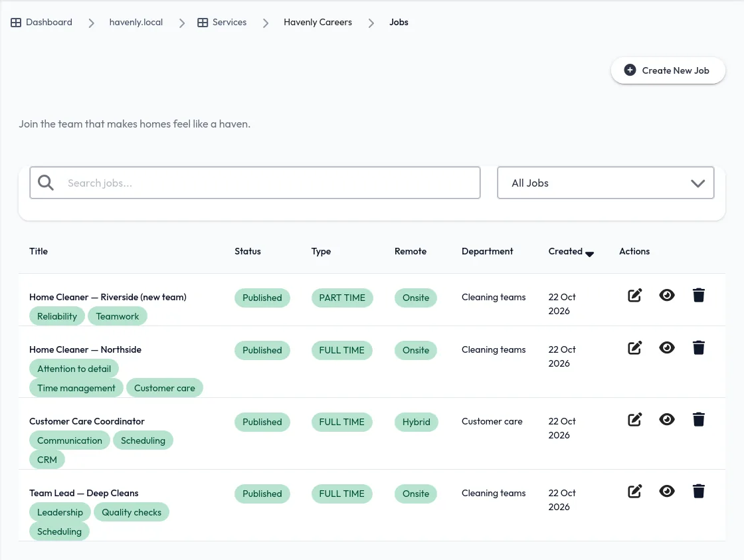Click the Title column header
This screenshot has width=744, height=560.
tap(39, 251)
